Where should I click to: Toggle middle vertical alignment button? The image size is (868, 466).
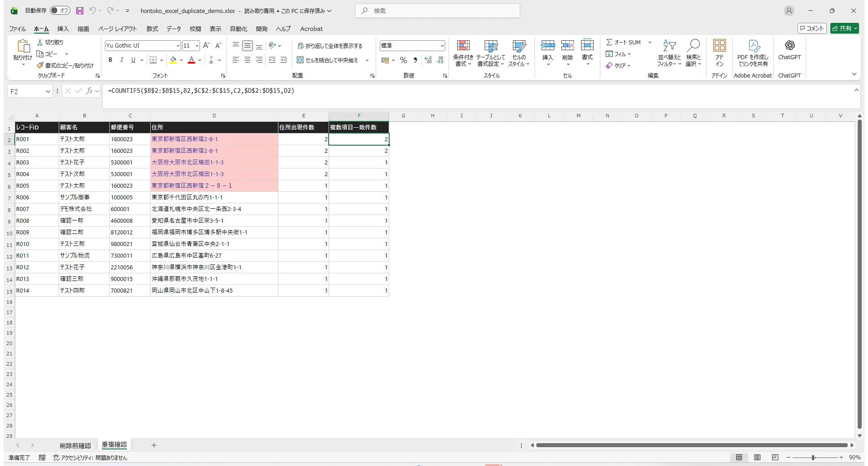tap(247, 46)
